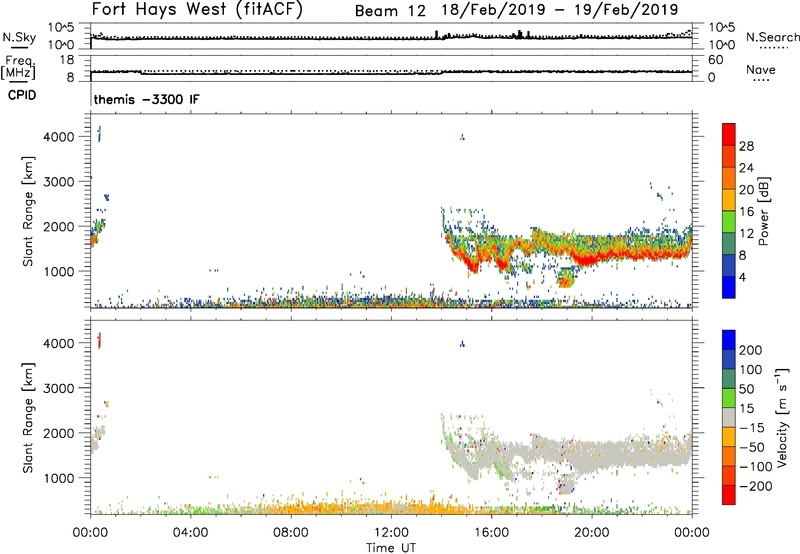Click the "60" tick beside the Nave axis
Viewport: 800px width, 554px height.
pyautogui.click(x=716, y=60)
